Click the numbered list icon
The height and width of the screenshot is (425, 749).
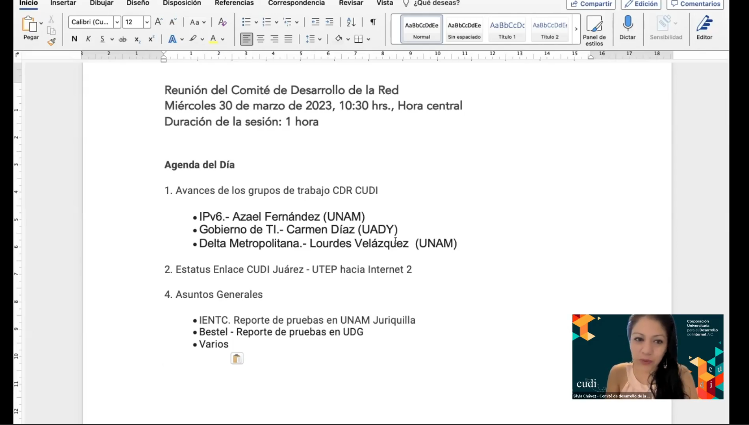coord(267,22)
